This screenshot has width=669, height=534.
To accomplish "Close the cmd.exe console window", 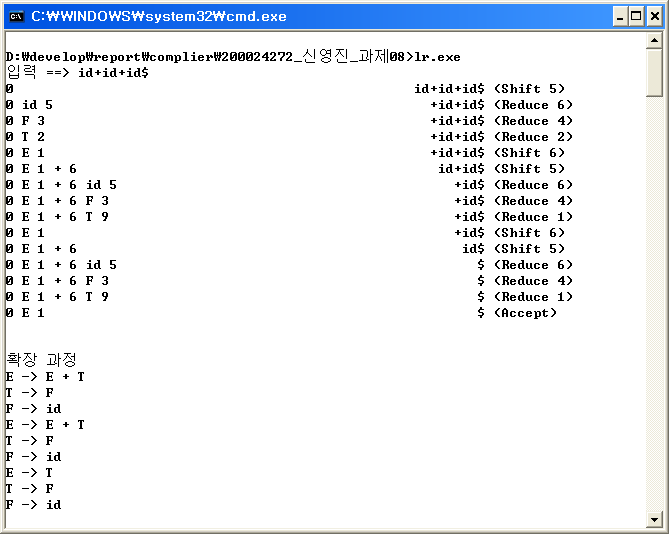I will [653, 16].
